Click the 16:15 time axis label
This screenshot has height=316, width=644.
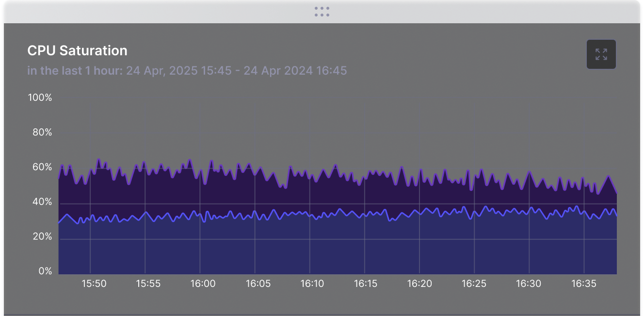[x=366, y=284]
